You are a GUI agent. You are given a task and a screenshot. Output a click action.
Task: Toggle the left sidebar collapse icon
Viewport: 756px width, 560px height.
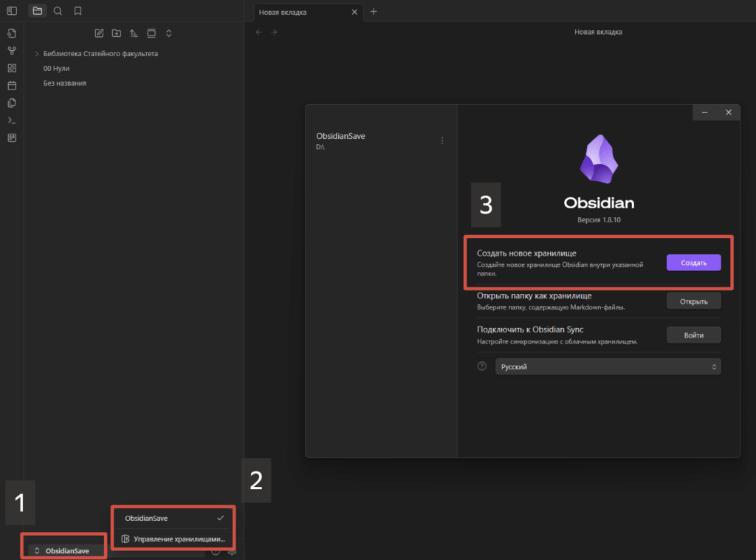(x=12, y=10)
